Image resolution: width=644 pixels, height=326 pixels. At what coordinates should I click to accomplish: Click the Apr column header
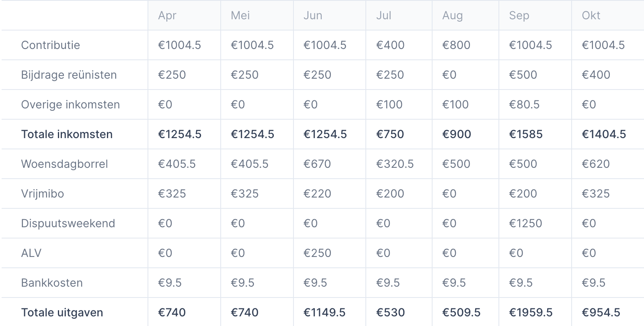167,16
